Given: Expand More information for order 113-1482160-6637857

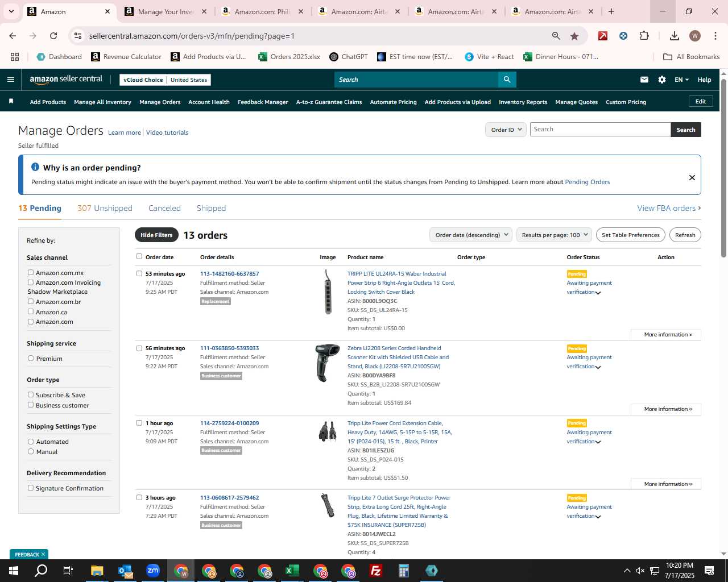Looking at the screenshot, I should point(666,335).
